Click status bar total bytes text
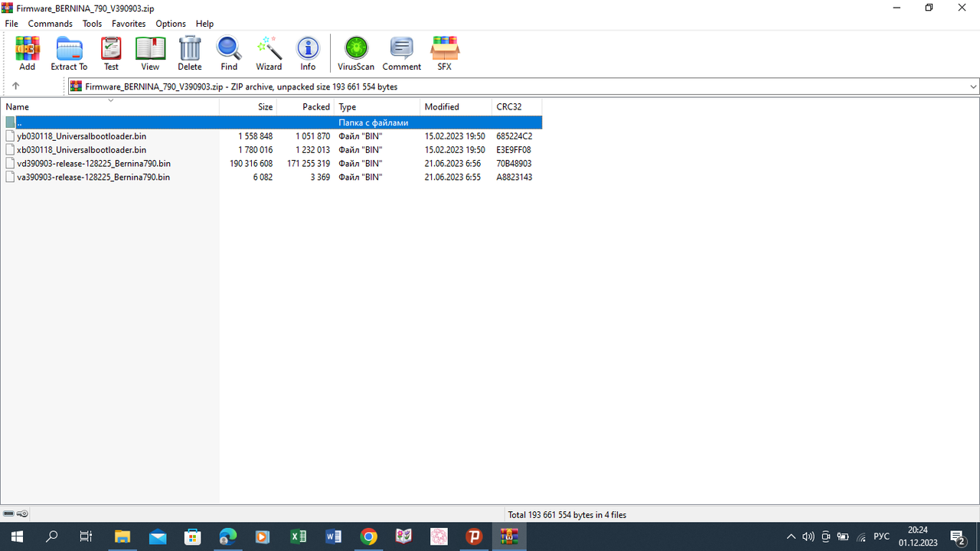Screen dimensions: 980x551 [567, 515]
